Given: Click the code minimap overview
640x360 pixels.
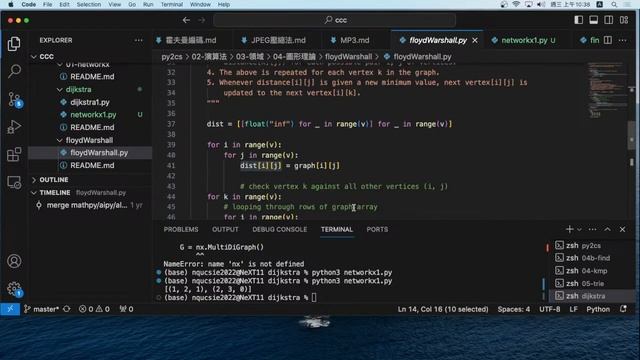Looking at the screenshot, I should (607, 90).
